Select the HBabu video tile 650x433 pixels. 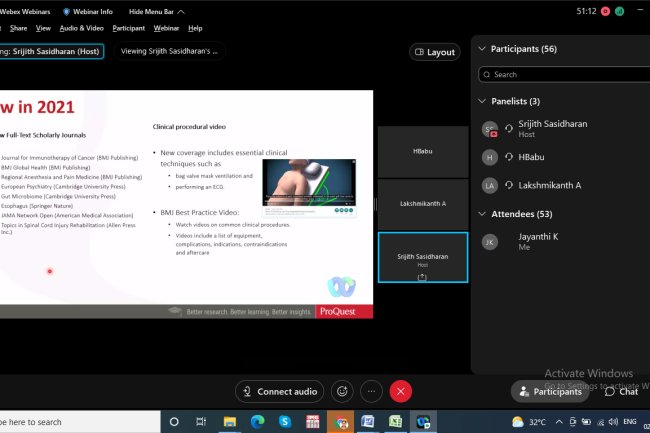(423, 152)
